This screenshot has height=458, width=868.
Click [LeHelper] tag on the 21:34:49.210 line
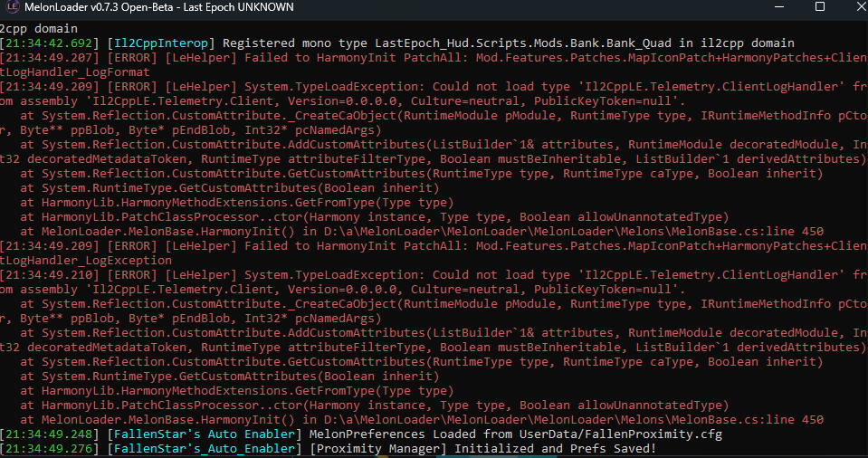(202, 274)
